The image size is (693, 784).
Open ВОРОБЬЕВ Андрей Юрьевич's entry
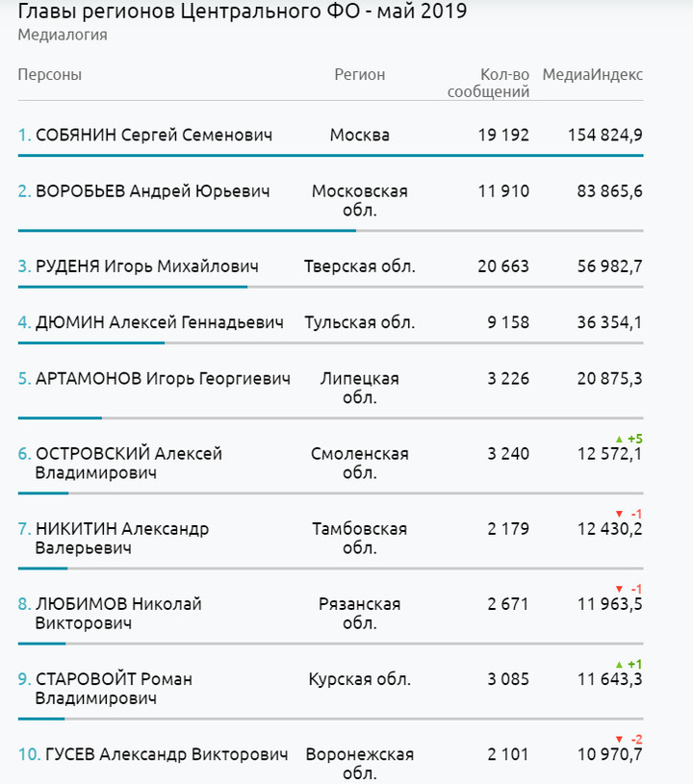[152, 191]
